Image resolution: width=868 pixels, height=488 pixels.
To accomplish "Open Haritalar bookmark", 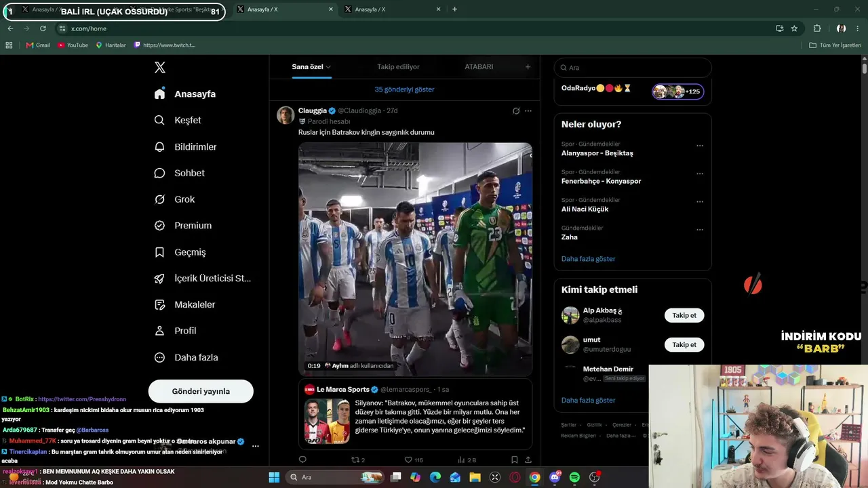I will coord(111,45).
